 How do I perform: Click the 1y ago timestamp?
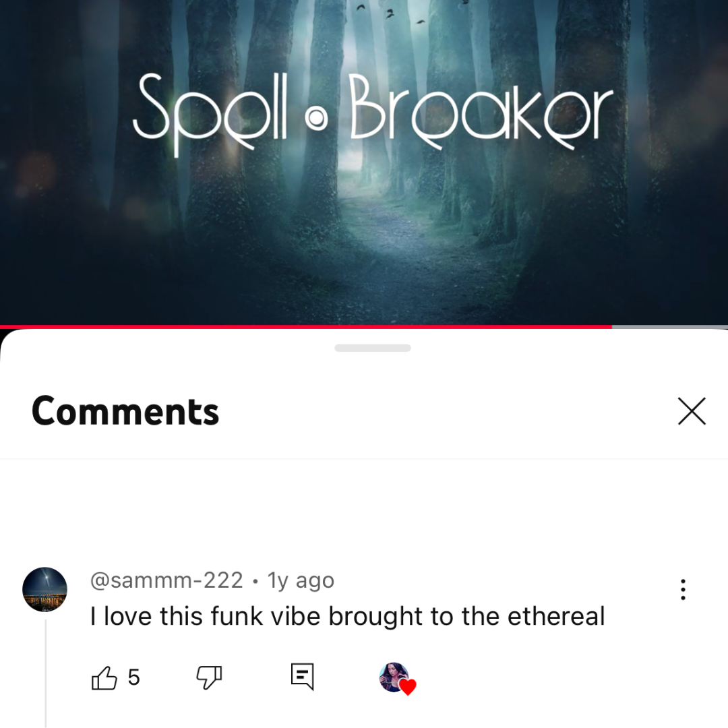click(301, 580)
